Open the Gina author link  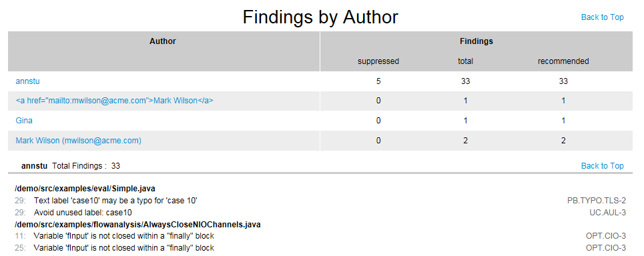(24, 121)
